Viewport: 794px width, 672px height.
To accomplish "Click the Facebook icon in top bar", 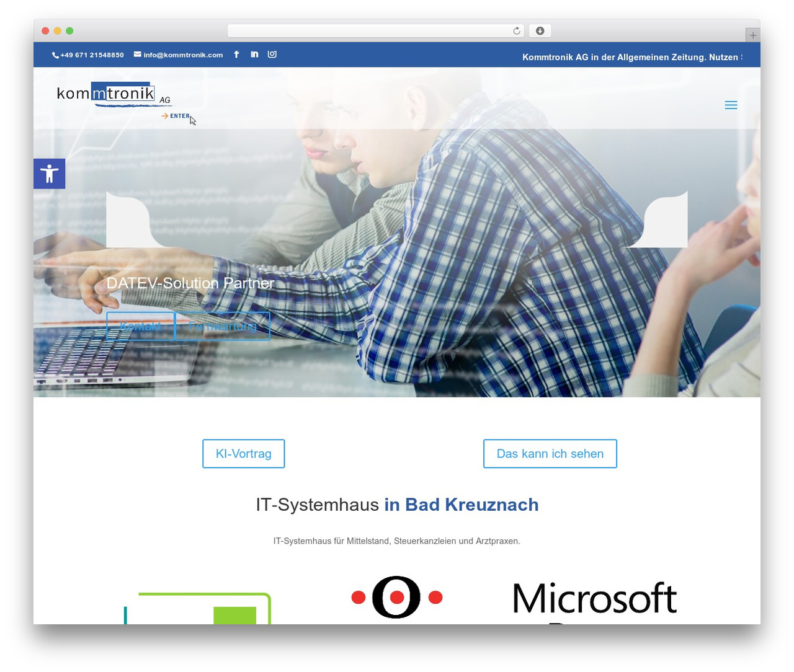I will pyautogui.click(x=236, y=55).
